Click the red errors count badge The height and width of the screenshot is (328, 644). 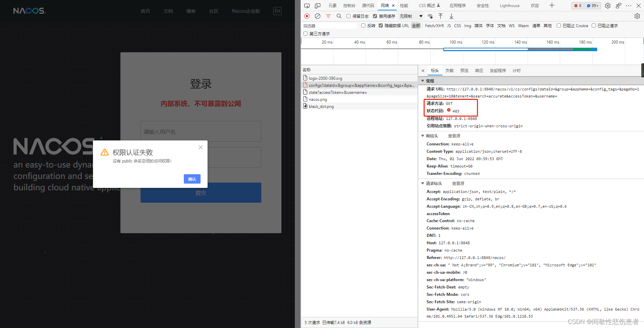578,6
